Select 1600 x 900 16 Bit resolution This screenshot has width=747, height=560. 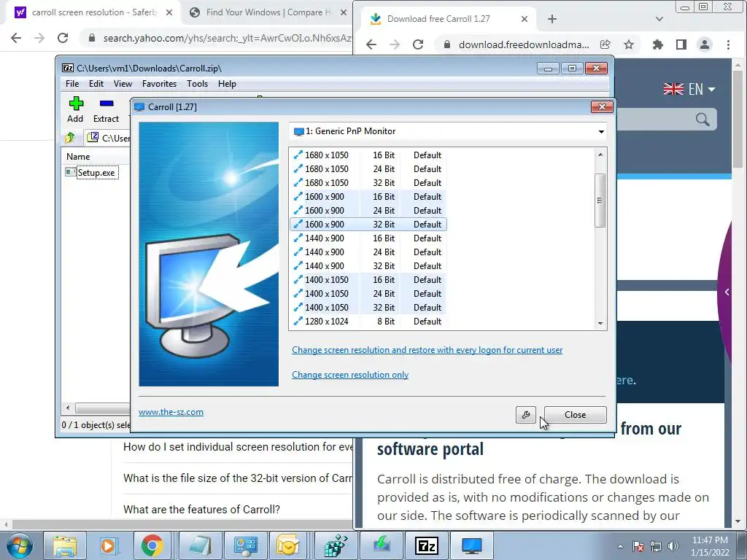[368, 197]
